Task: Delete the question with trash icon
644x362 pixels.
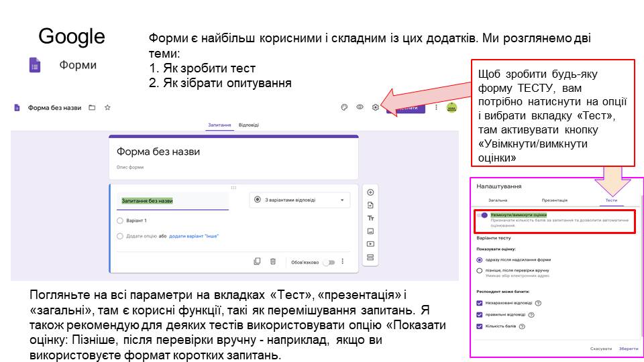Action: point(273,261)
